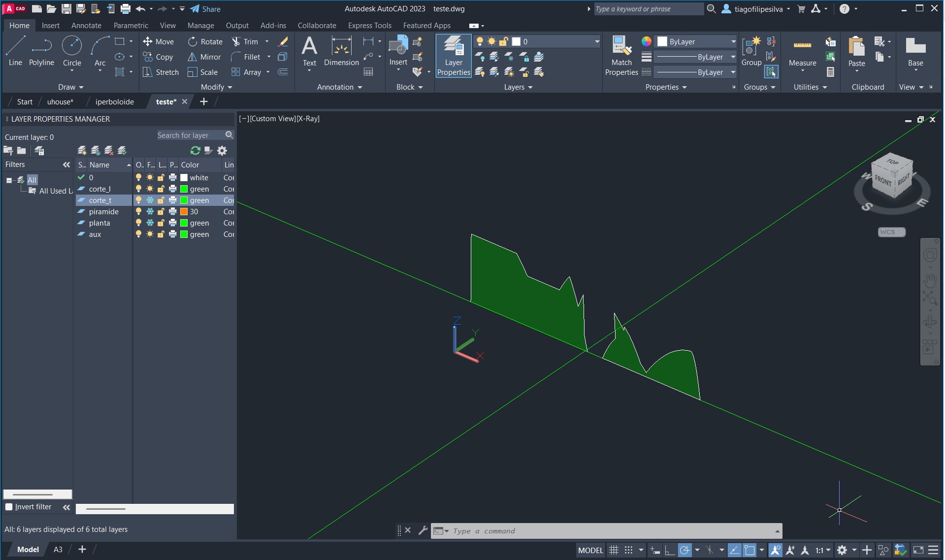This screenshot has width=945, height=560.
Task: Activate the Rotate tool
Action: 205,42
